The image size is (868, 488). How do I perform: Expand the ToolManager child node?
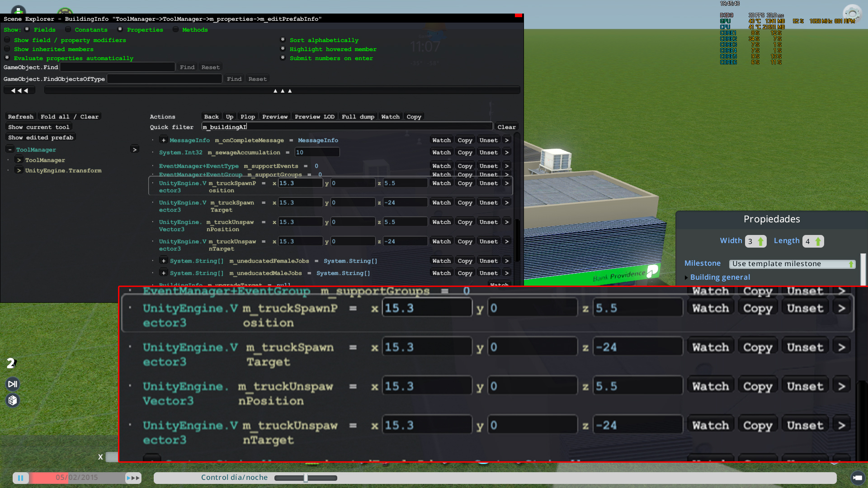[19, 160]
